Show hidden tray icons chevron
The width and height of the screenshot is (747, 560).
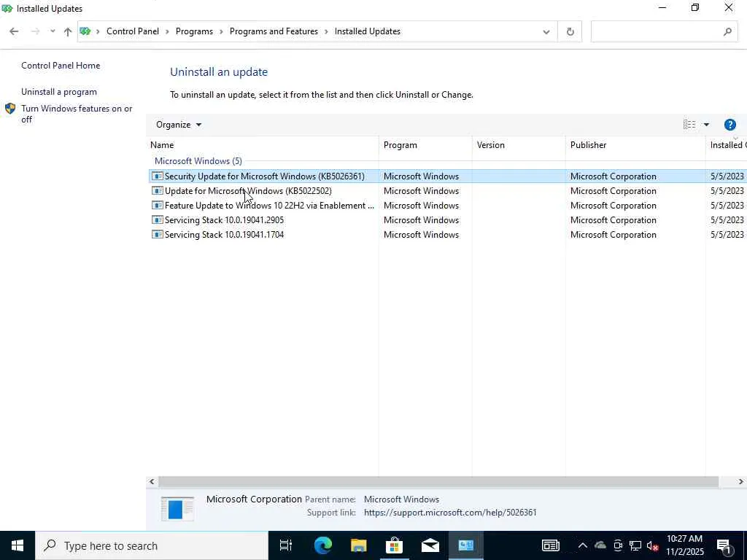582,545
